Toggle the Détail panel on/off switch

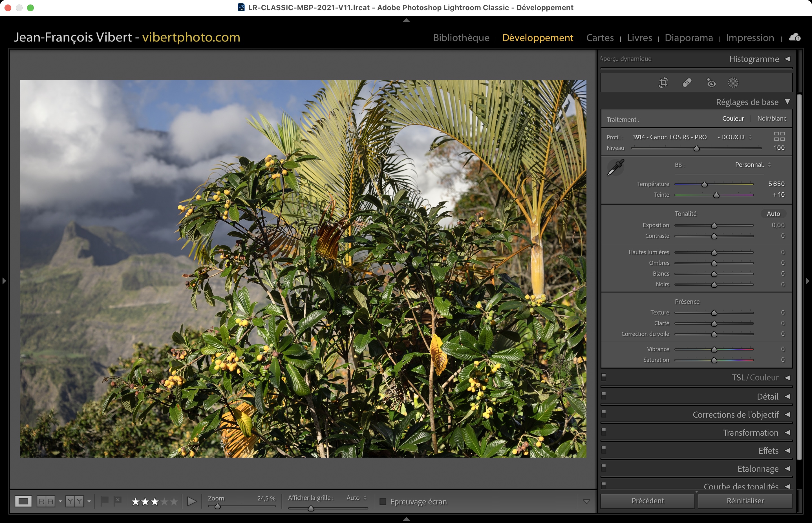604,395
